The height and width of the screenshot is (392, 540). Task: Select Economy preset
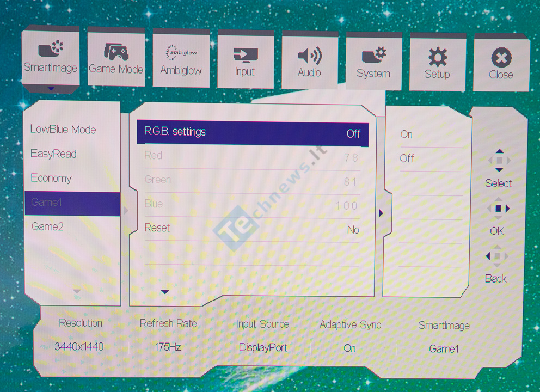[x=51, y=177]
